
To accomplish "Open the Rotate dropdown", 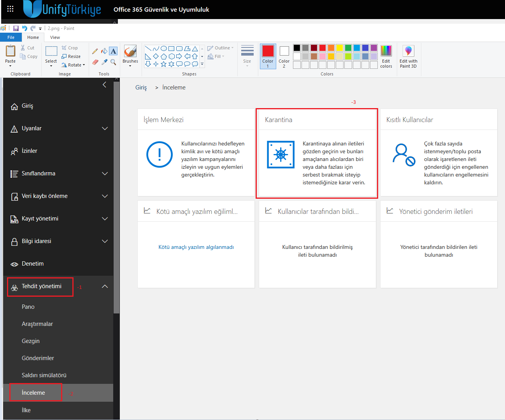I will [73, 65].
